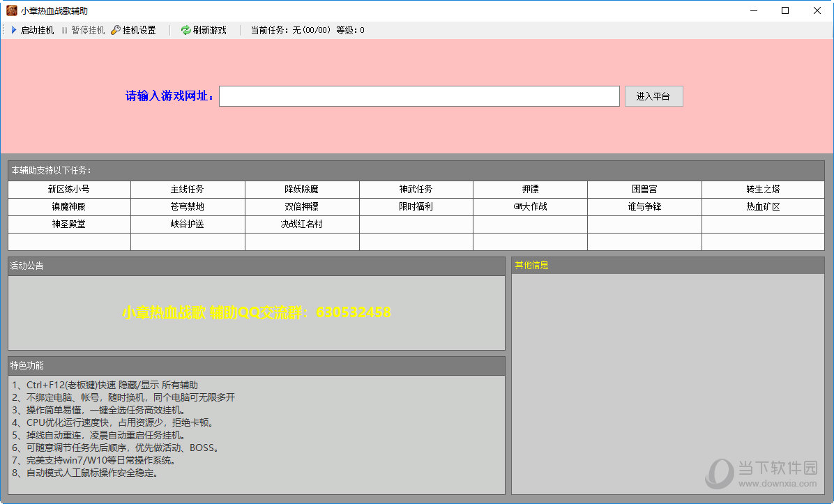Select the 新区练小号 task cell
The width and height of the screenshot is (834, 504).
pos(69,190)
